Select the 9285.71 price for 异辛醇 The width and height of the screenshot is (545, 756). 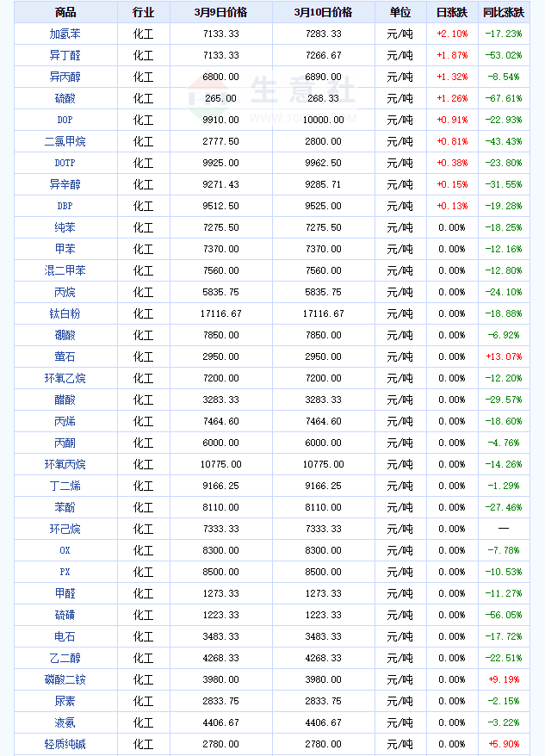[x=323, y=184]
